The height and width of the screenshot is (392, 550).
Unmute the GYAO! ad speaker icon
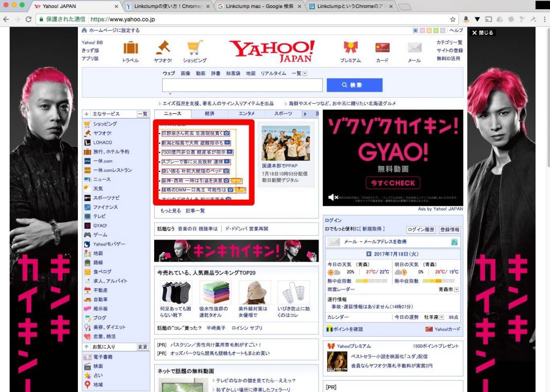coord(332,198)
